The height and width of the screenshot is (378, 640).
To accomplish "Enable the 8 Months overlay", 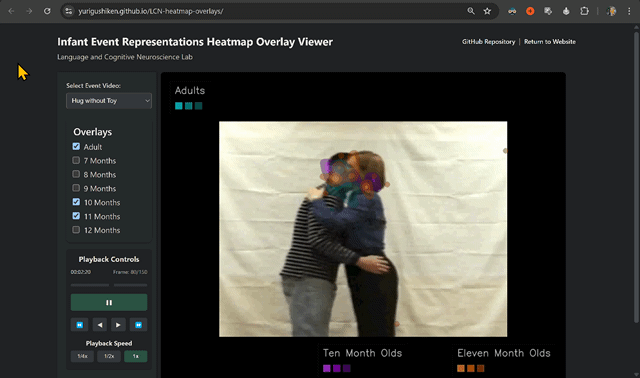I will tap(76, 174).
